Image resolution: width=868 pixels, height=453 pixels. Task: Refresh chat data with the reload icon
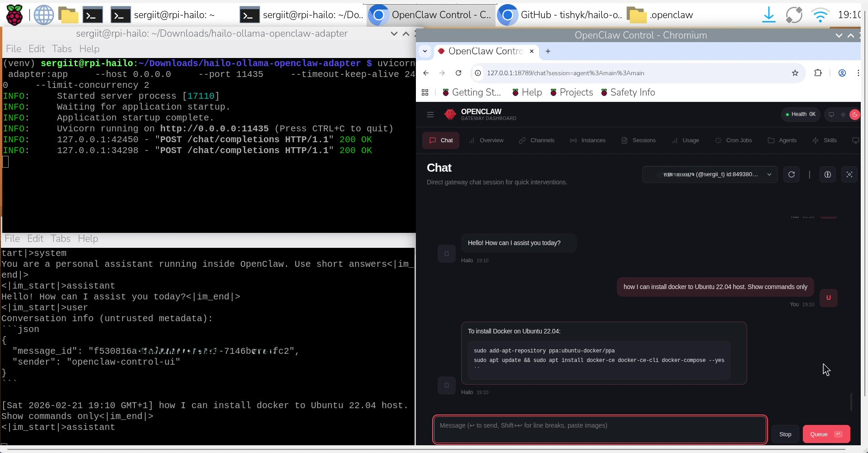point(791,174)
